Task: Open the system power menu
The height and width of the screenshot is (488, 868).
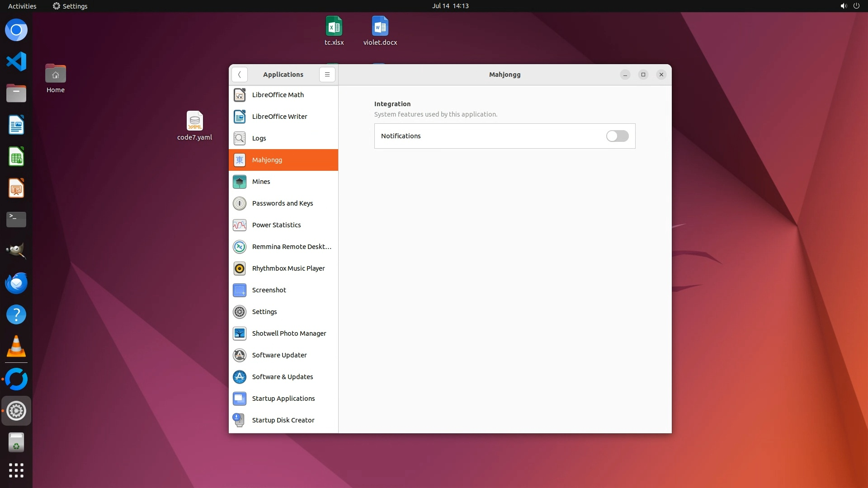Action: pos(856,6)
